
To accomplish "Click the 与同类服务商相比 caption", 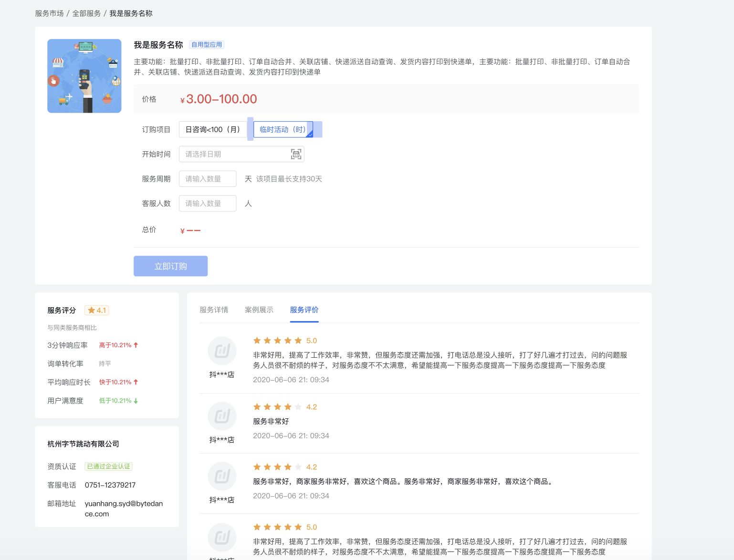I will click(x=72, y=328).
